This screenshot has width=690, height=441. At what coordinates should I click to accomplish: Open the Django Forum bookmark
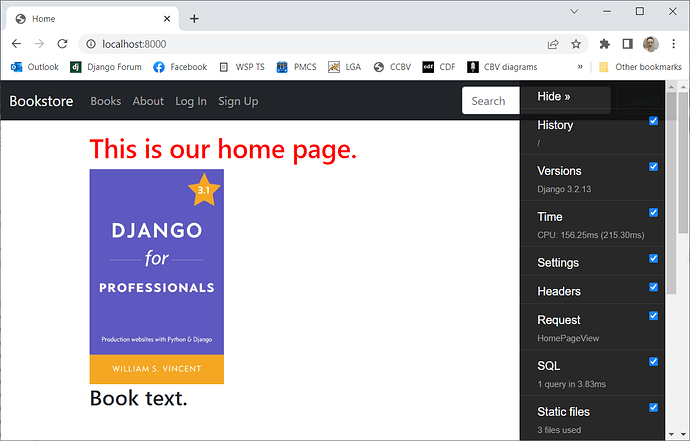106,67
